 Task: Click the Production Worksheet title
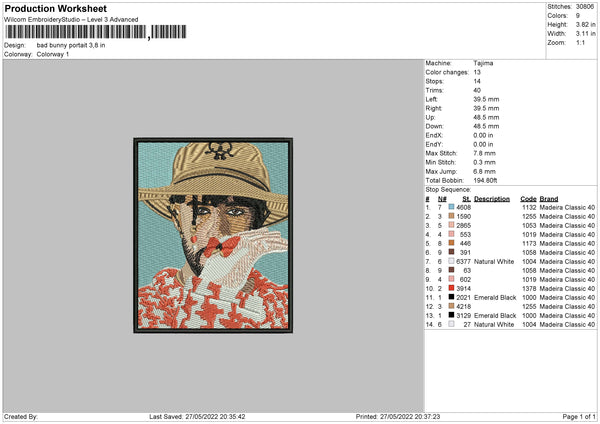[55, 8]
